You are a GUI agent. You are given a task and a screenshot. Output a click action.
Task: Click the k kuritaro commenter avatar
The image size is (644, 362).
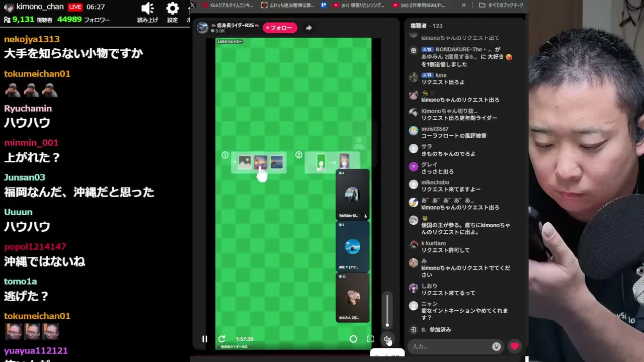click(414, 245)
